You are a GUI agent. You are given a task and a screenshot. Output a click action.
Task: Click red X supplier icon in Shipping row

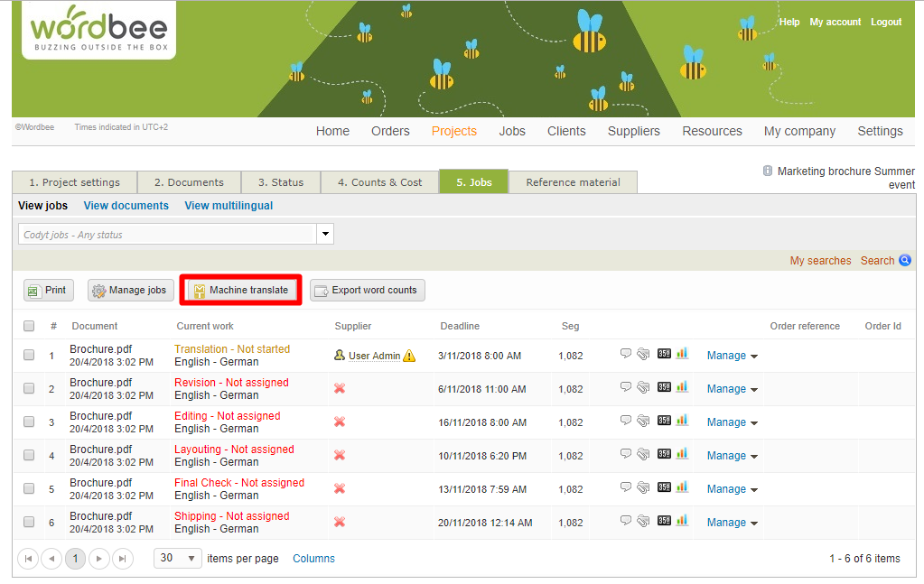[x=340, y=523]
